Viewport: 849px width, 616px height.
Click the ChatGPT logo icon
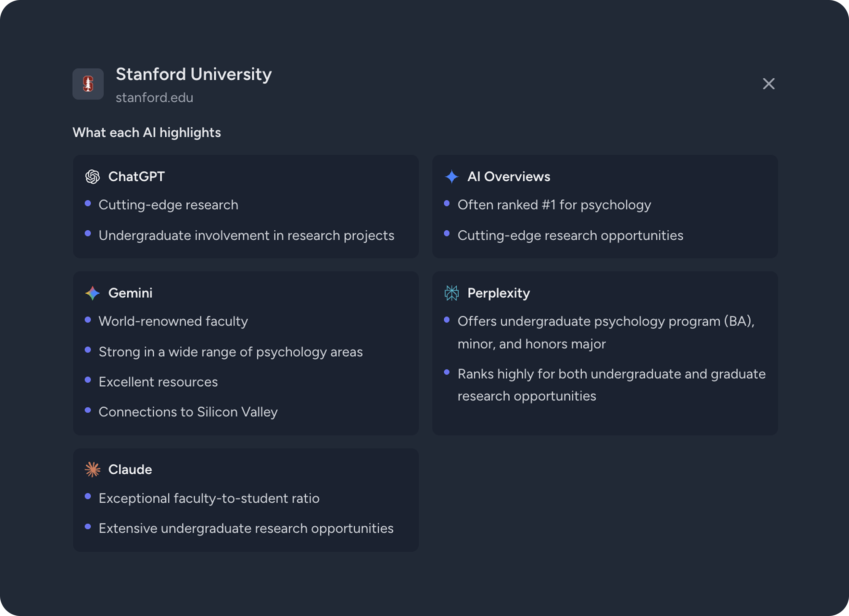[92, 176]
